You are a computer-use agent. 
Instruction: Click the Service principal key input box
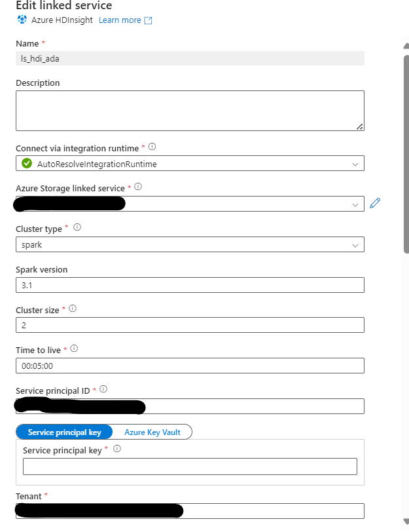pos(190,466)
